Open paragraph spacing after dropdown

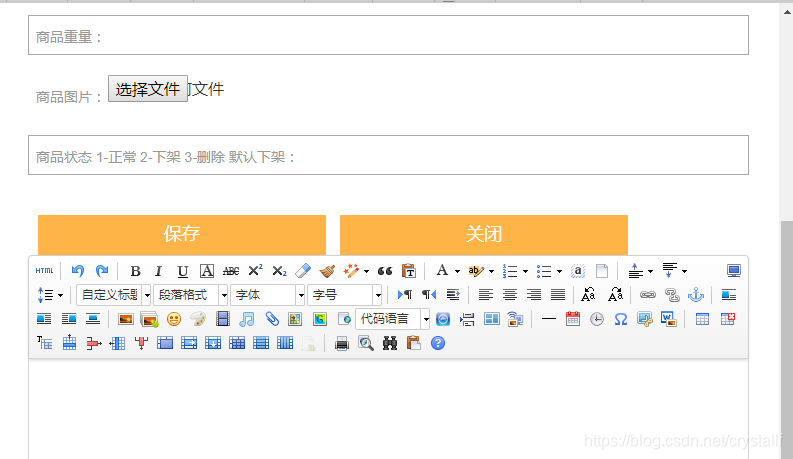click(684, 271)
